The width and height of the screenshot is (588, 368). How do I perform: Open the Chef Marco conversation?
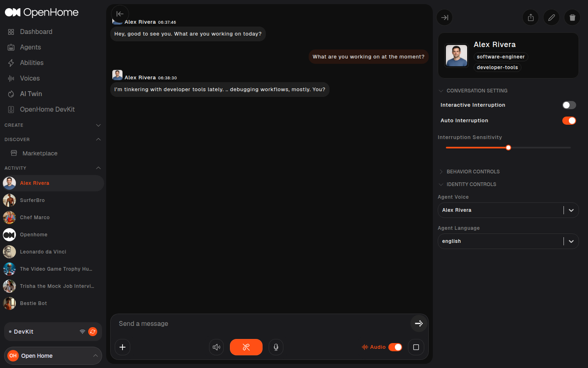click(52, 218)
